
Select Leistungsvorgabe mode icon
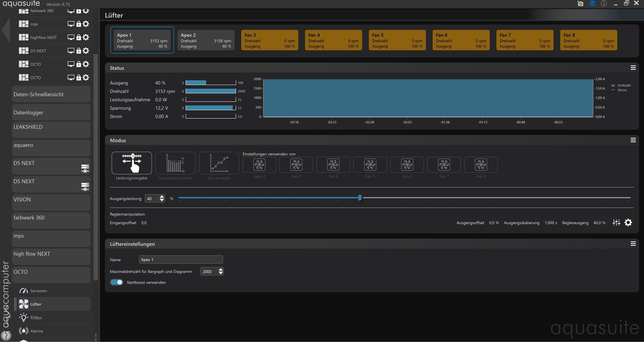(x=131, y=163)
